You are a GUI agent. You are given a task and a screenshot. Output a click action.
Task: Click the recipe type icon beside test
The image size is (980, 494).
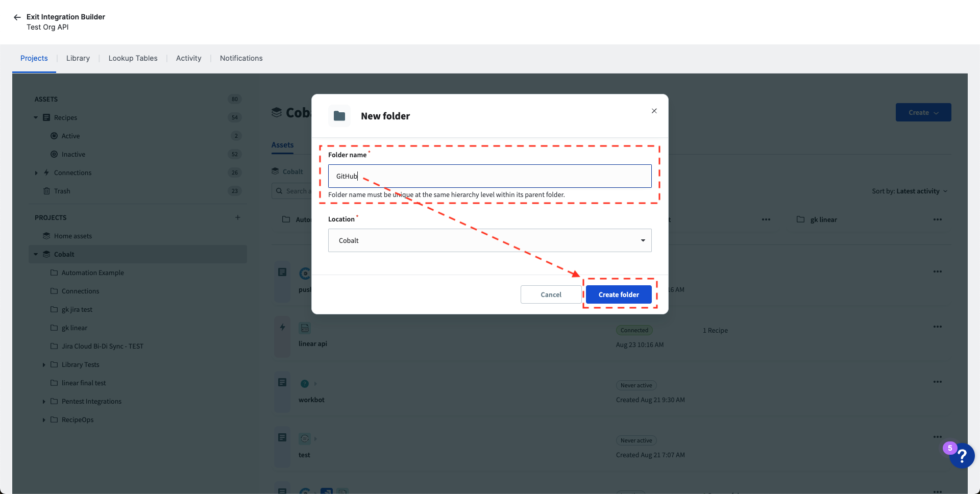[282, 437]
